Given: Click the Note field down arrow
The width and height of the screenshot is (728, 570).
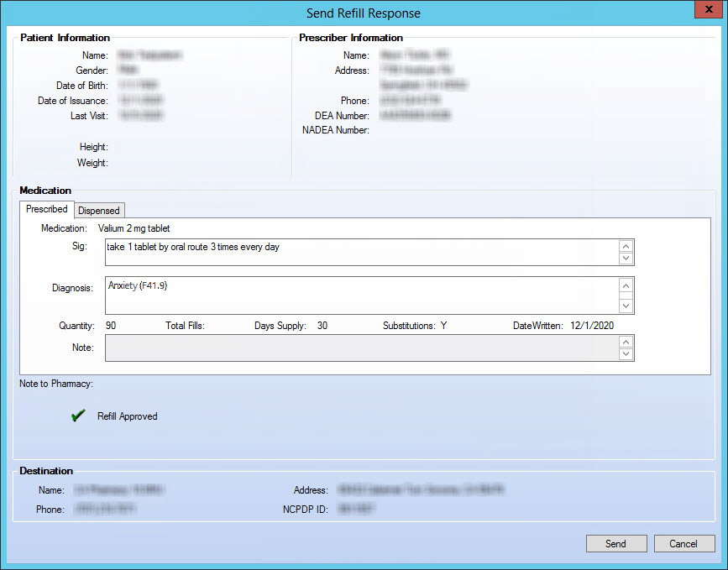Looking at the screenshot, I should (x=626, y=353).
